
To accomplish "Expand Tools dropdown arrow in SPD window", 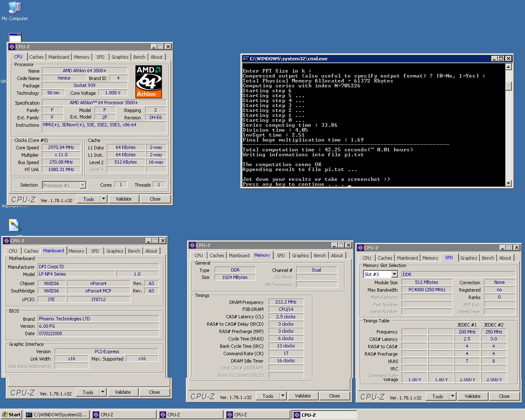I will (x=452, y=396).
